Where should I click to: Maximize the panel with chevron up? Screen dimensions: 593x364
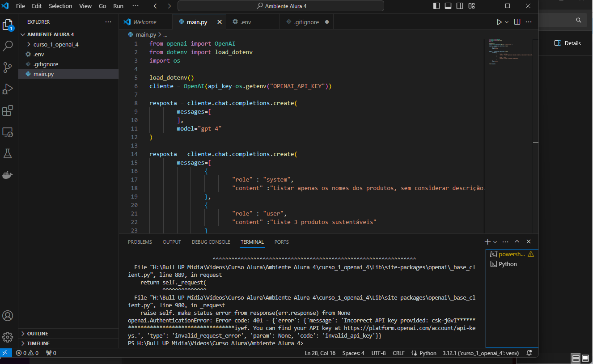(x=517, y=241)
